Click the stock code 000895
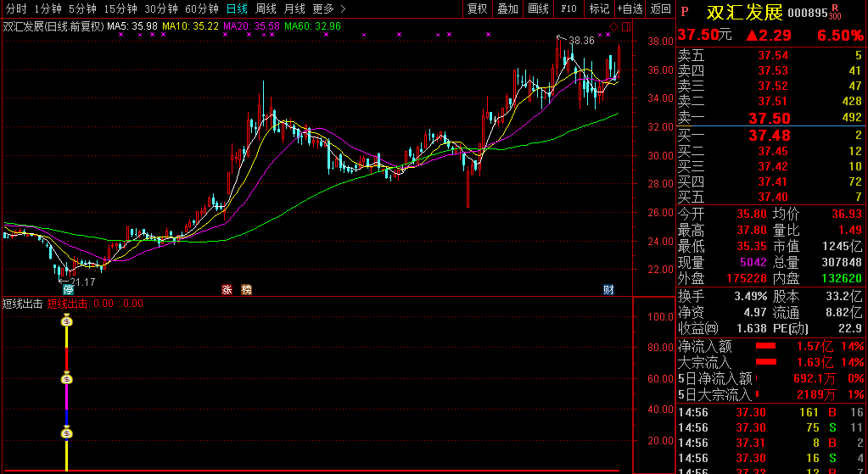Image resolution: width=868 pixels, height=474 pixels. click(807, 13)
